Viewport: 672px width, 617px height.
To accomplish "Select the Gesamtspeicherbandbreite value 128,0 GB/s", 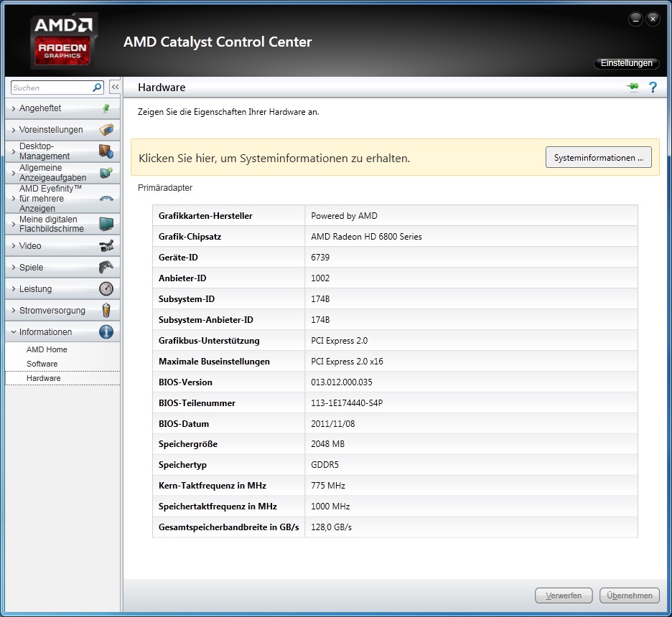I will point(331,527).
